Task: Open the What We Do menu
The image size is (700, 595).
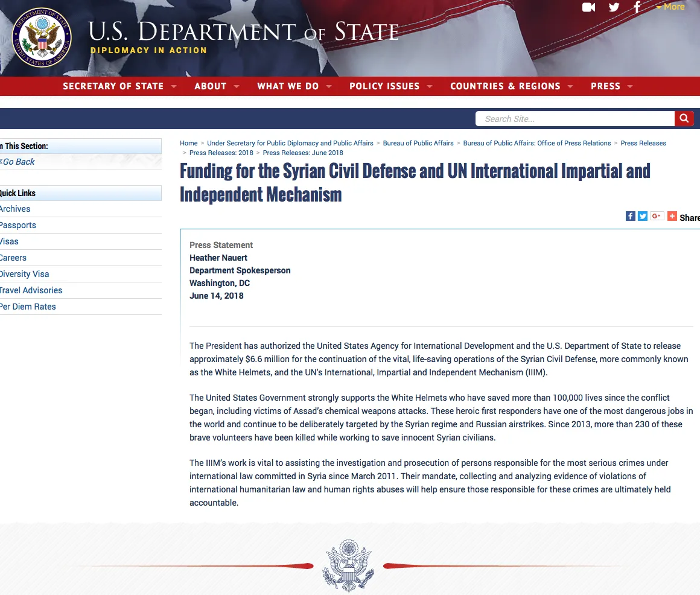Action: coord(288,86)
